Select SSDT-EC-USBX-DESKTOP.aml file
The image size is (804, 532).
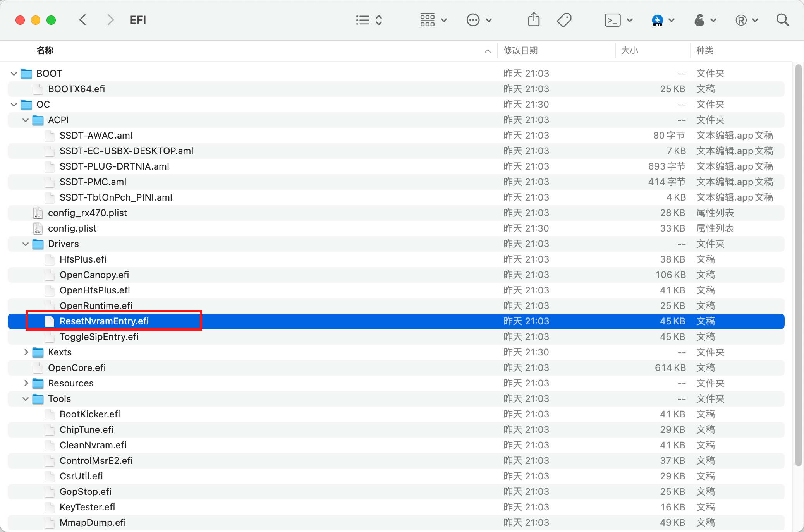click(396, 151)
